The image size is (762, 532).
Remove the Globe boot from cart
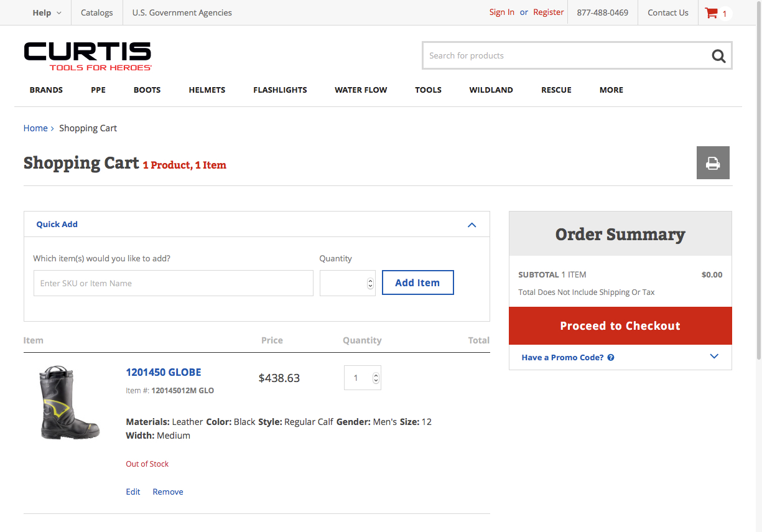click(x=168, y=492)
